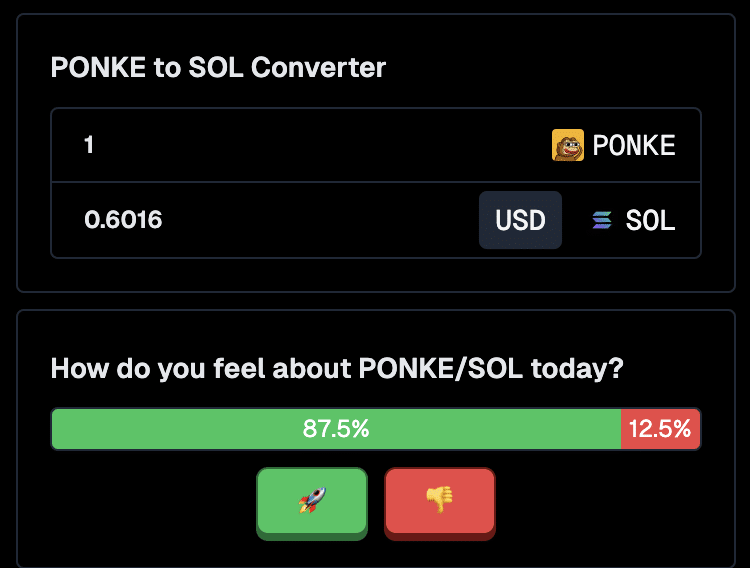Select the 87.5% percentage text

tap(336, 429)
